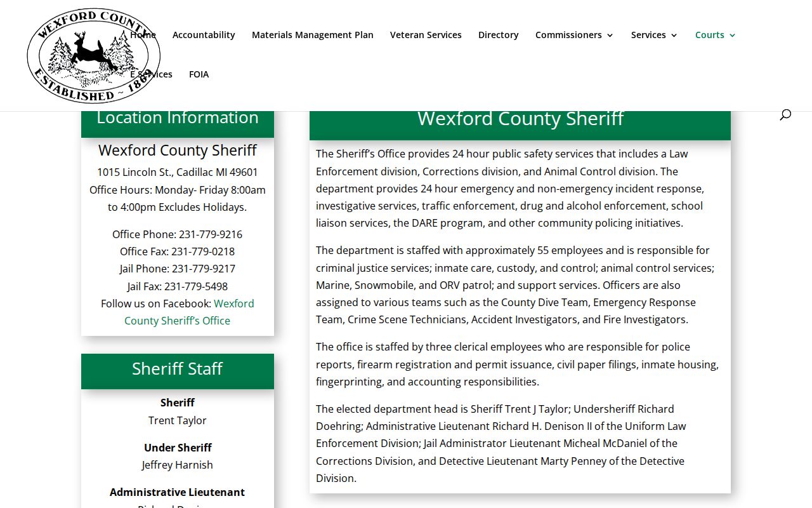Expand the Commissioners dropdown menu
The width and height of the screenshot is (812, 508).
tap(575, 35)
